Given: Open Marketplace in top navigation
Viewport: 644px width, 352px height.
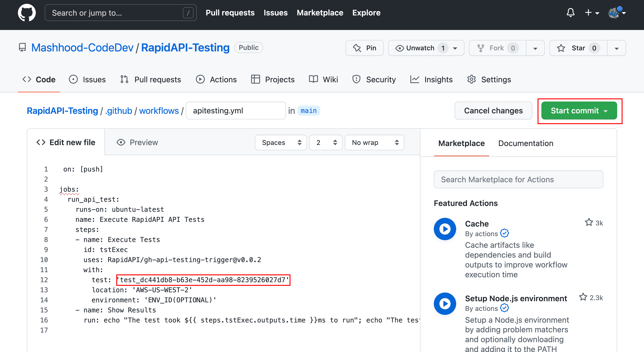Looking at the screenshot, I should [320, 13].
